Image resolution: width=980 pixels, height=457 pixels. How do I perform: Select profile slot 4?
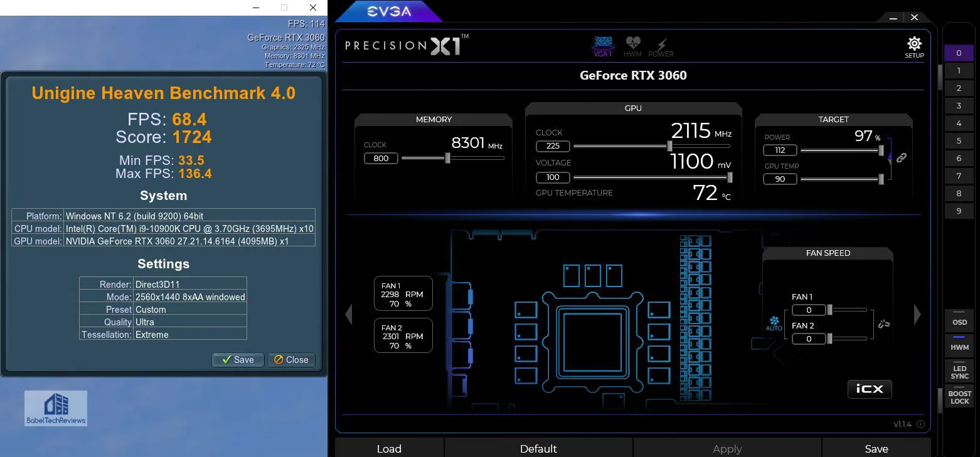[x=959, y=123]
